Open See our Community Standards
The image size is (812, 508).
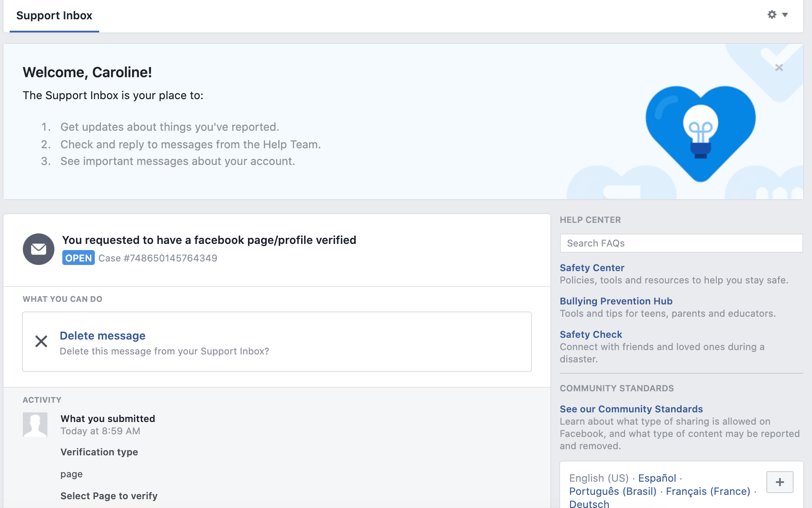tap(631, 409)
